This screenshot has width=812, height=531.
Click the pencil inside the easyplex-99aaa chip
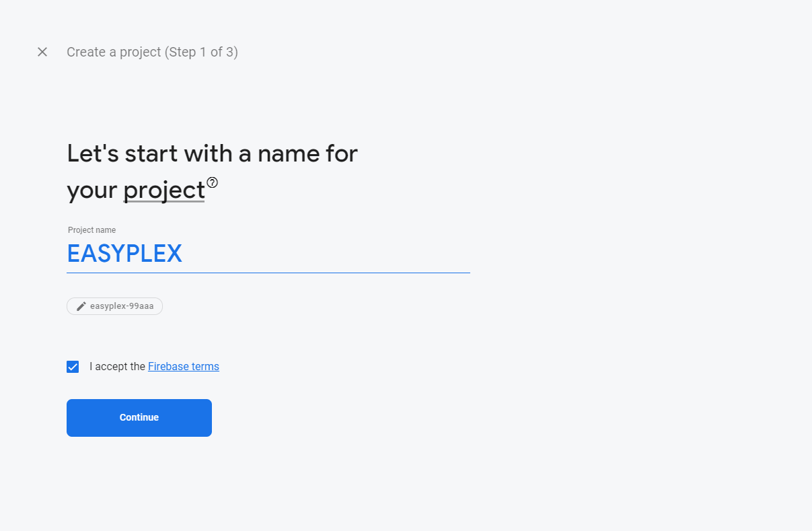click(x=81, y=306)
